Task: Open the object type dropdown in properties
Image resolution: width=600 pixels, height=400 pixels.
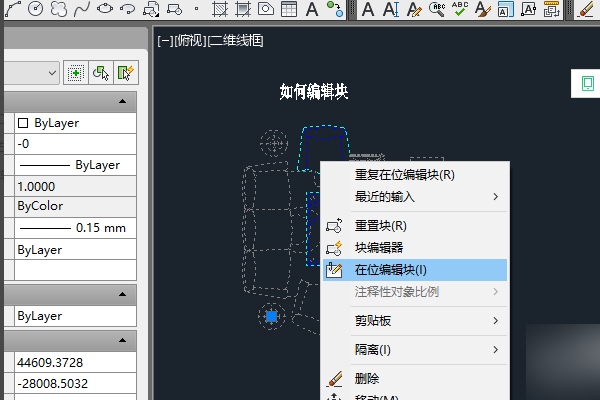Action: click(52, 73)
